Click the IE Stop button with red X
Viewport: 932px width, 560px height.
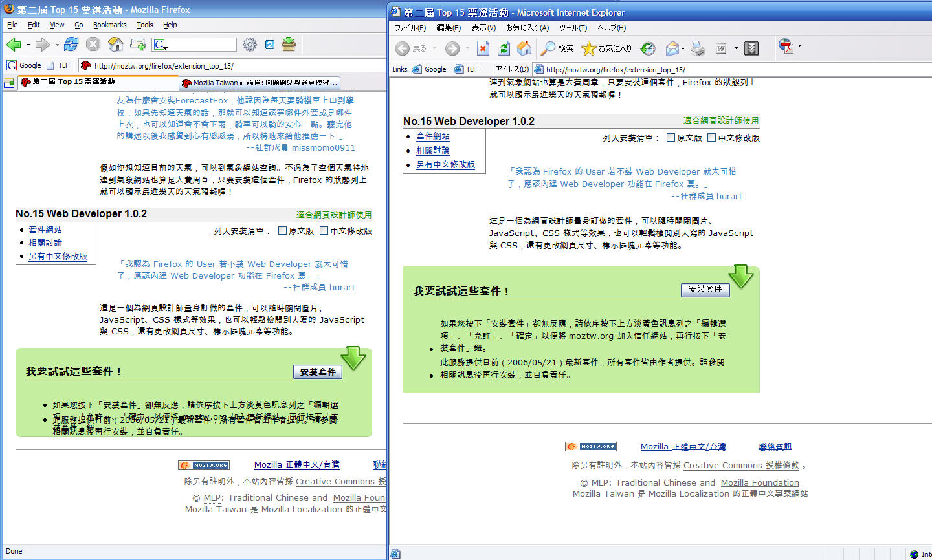click(x=483, y=48)
